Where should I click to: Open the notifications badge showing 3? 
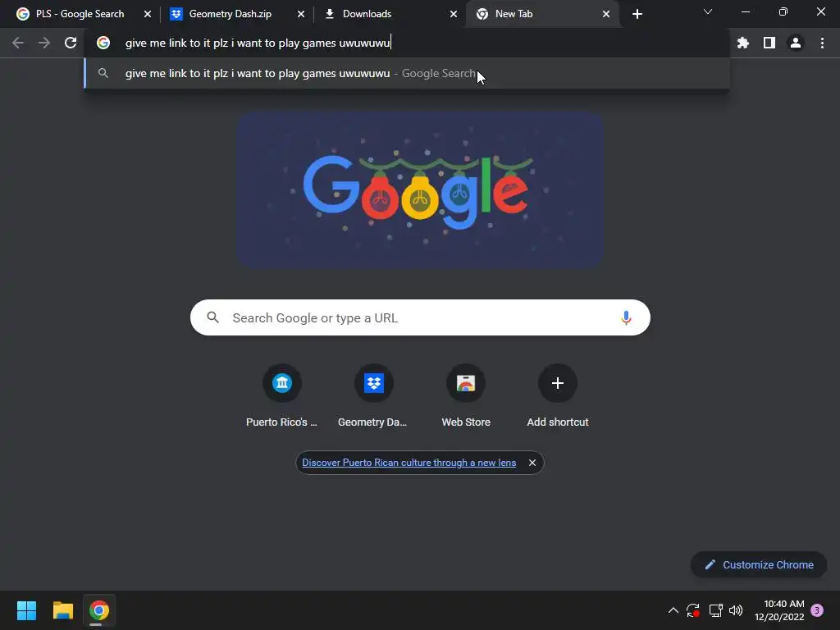817,610
